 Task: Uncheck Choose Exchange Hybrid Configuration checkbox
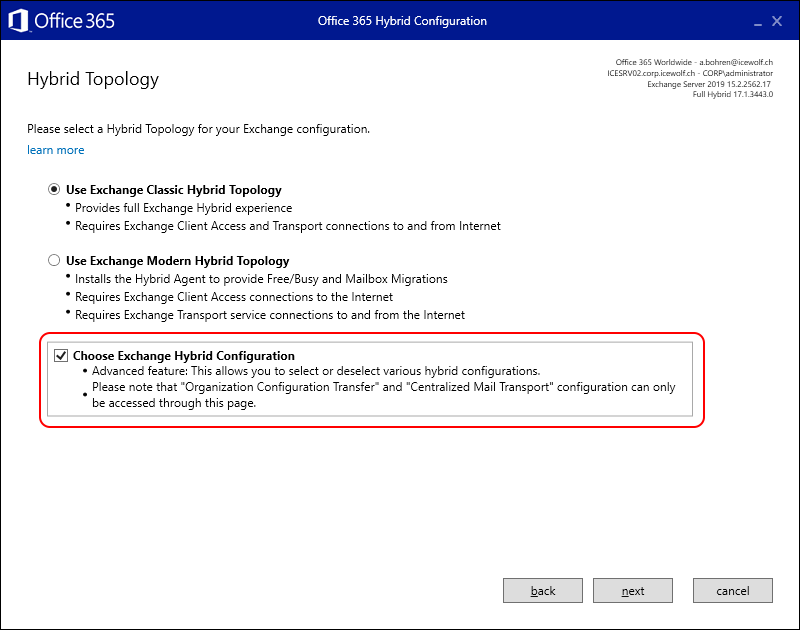point(61,356)
